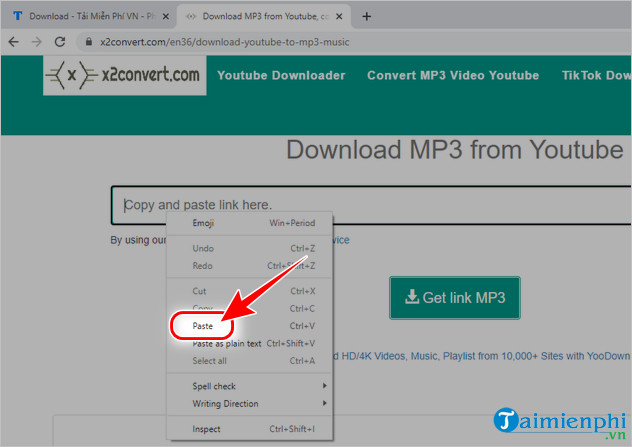Choose Inspect in context menu
This screenshot has height=447, width=632.
tap(250, 429)
